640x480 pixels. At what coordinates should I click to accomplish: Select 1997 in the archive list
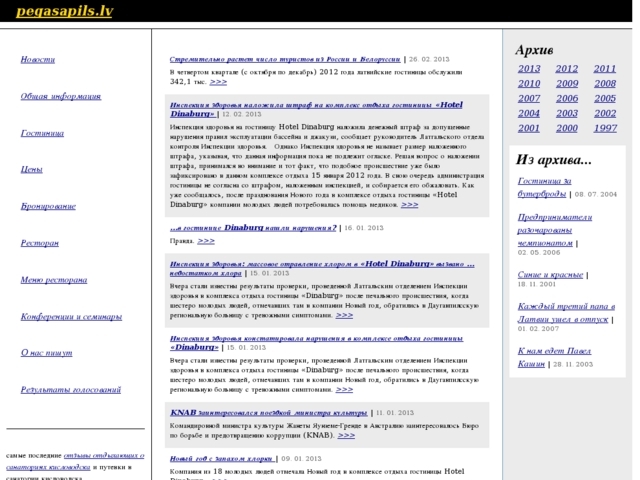coord(604,128)
